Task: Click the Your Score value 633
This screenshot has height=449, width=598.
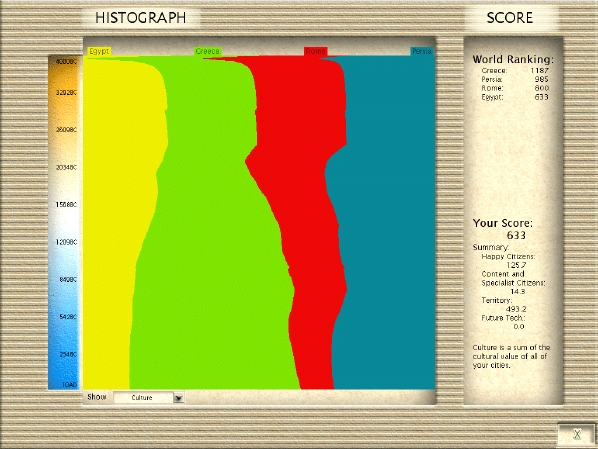Action: pyautogui.click(x=516, y=235)
